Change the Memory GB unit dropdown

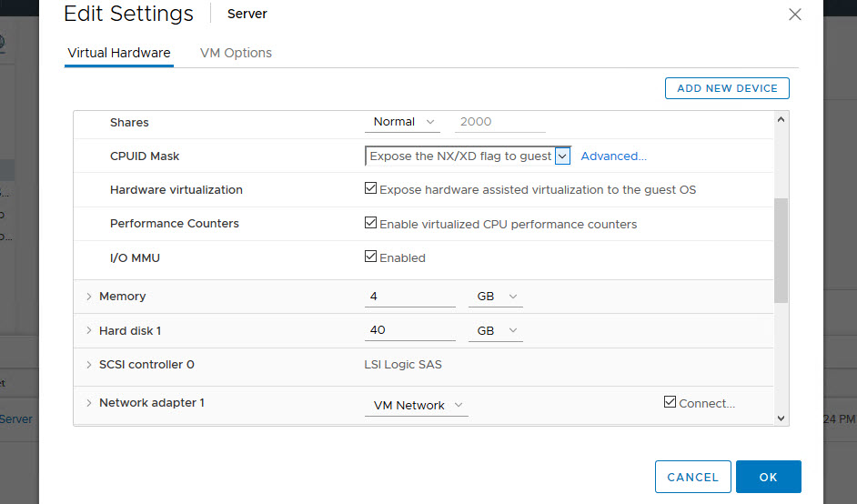(x=496, y=297)
